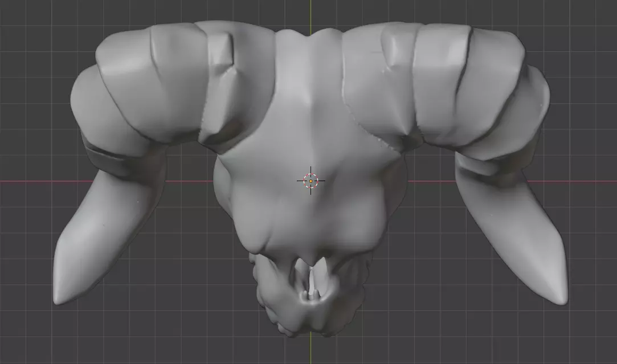Click the 3D cursor crosshair on the skull
Image resolution: width=617 pixels, height=364 pixels.
click(310, 181)
